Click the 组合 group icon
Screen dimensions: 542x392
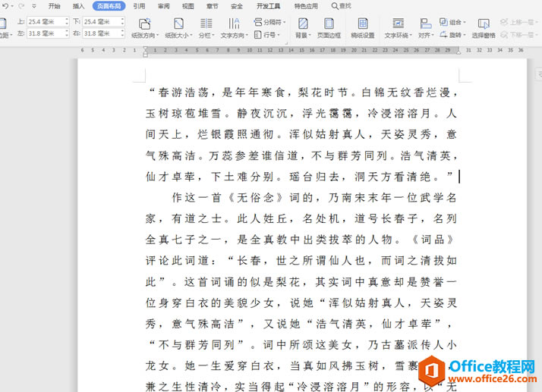(x=443, y=22)
